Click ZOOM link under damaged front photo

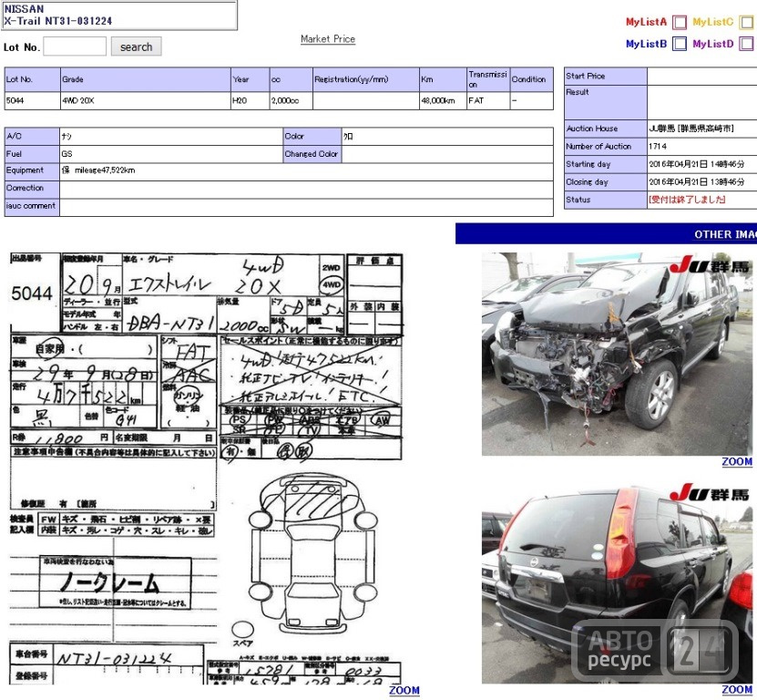click(x=737, y=462)
